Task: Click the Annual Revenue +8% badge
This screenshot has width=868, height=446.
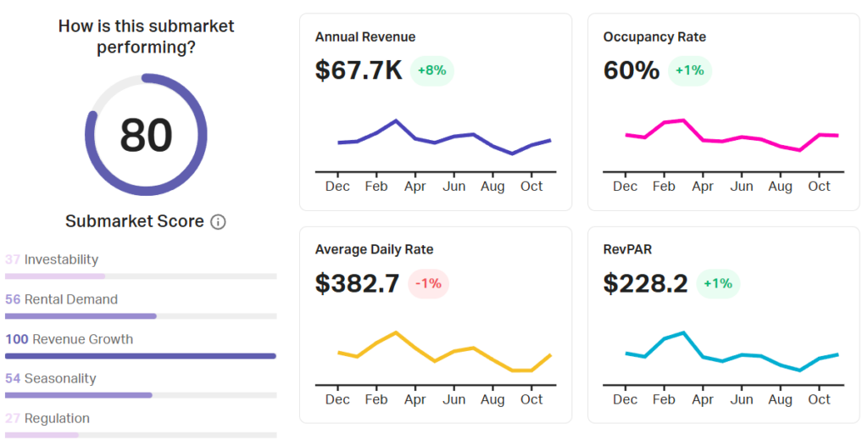Action: pos(431,70)
